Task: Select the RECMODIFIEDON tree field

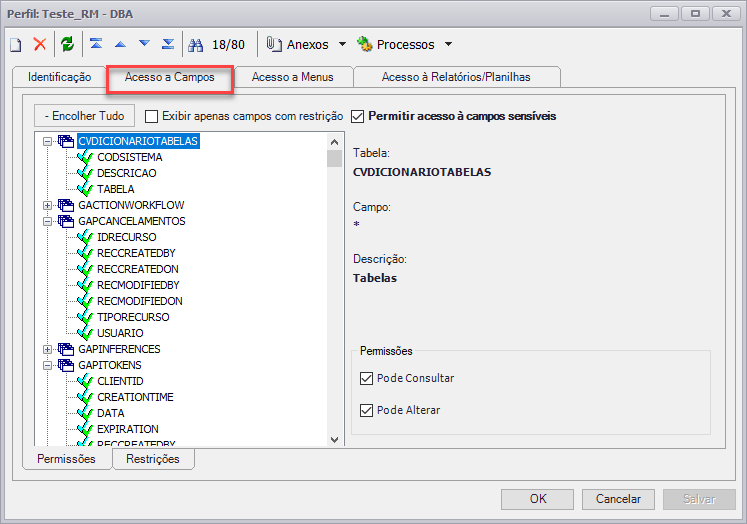Action: point(140,301)
